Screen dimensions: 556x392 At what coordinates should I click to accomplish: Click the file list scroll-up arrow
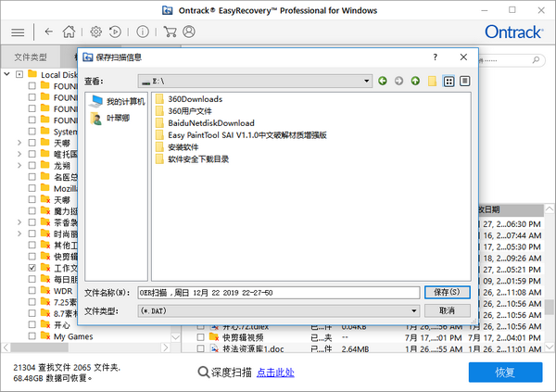(550, 209)
